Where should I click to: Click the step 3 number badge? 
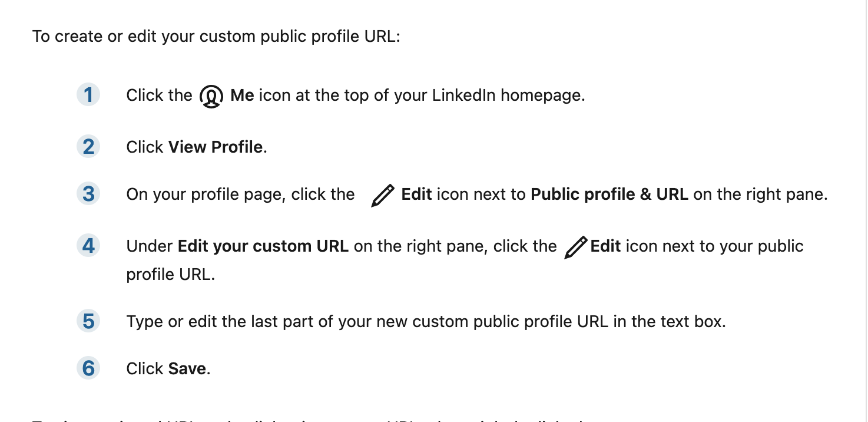pyautogui.click(x=88, y=194)
